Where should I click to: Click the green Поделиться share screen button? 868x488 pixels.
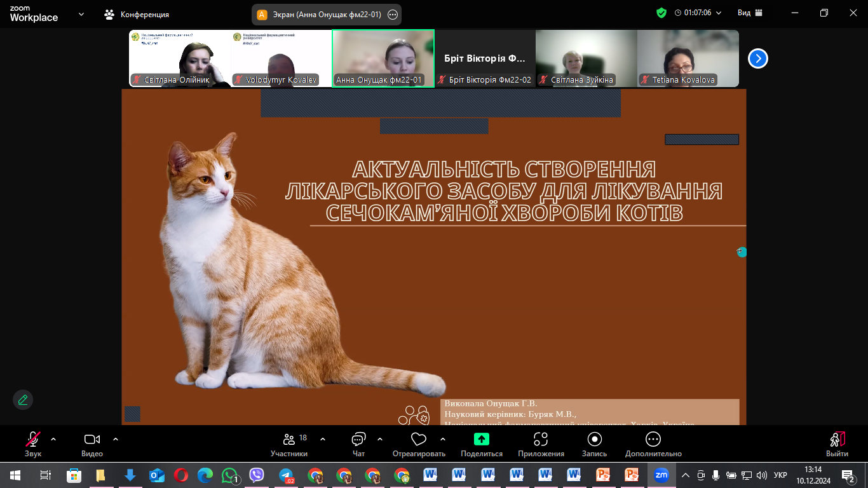[482, 444]
